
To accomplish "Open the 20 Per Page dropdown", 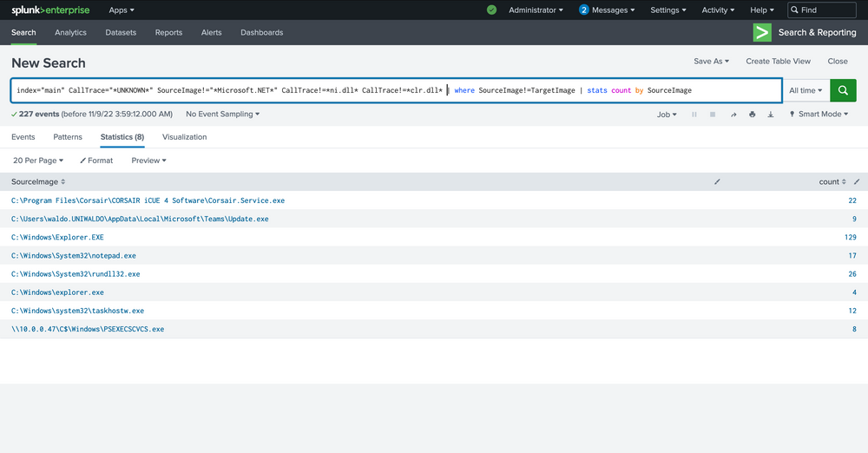I will [x=38, y=161].
